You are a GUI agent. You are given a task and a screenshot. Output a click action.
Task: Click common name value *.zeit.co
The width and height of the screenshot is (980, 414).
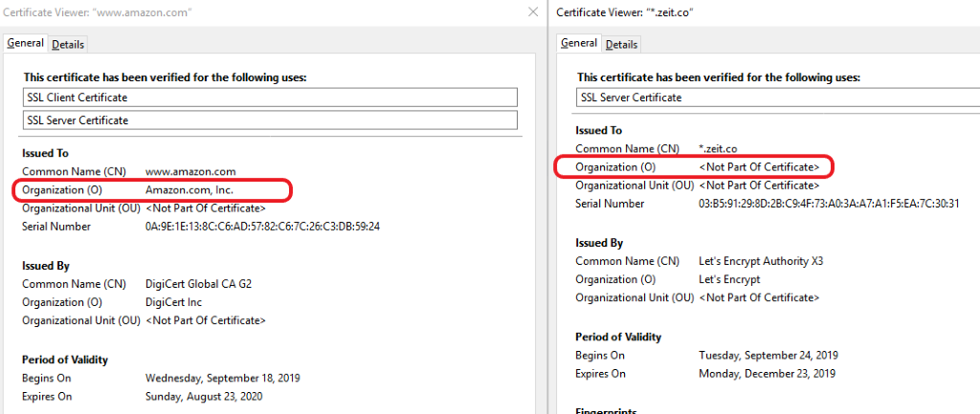point(718,148)
